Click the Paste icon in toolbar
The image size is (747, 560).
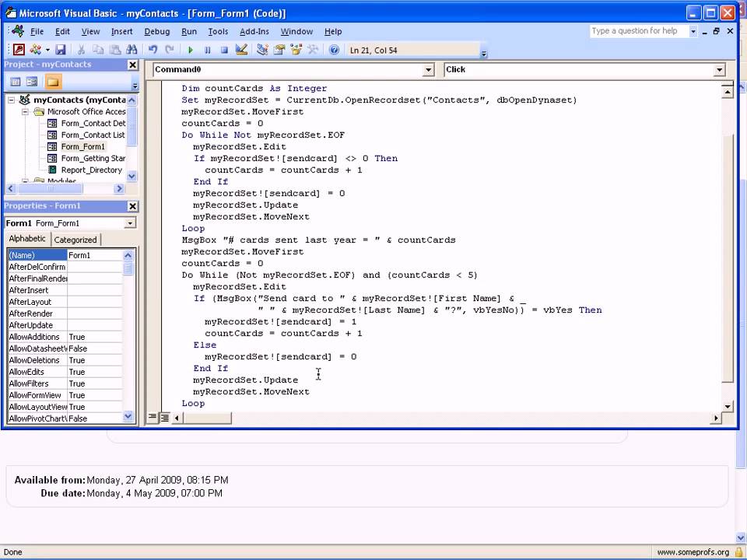[115, 50]
